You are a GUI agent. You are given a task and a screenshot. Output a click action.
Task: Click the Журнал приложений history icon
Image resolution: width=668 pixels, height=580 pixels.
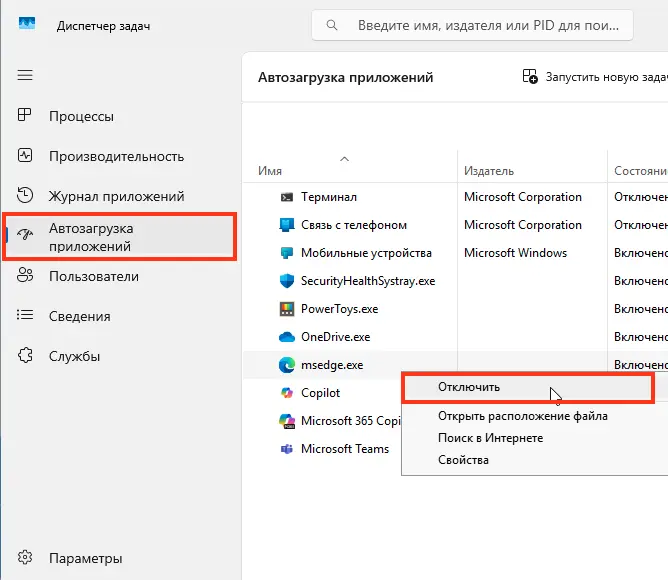25,195
